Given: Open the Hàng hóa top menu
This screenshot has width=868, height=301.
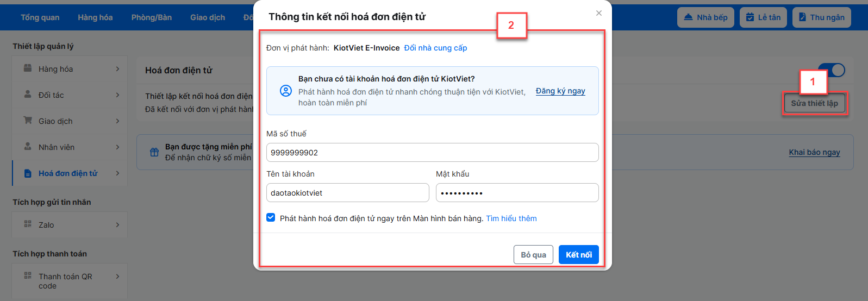Looking at the screenshot, I should point(95,17).
